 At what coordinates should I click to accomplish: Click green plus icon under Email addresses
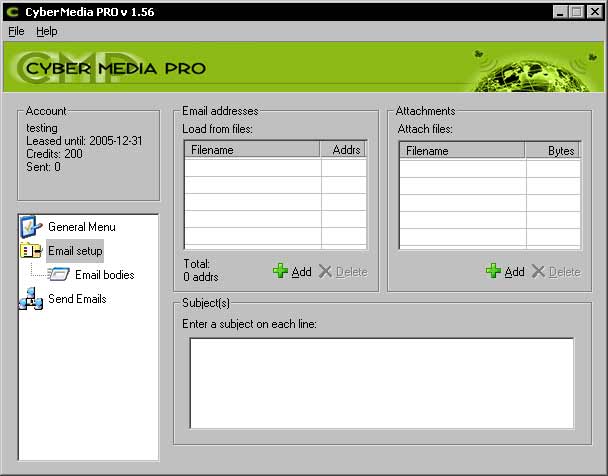(280, 271)
